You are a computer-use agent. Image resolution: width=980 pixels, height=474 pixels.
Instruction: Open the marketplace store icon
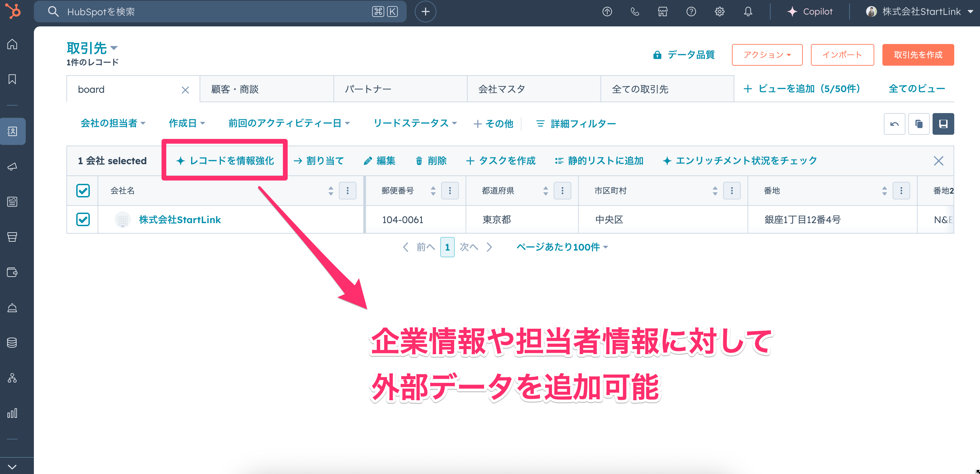(662, 12)
